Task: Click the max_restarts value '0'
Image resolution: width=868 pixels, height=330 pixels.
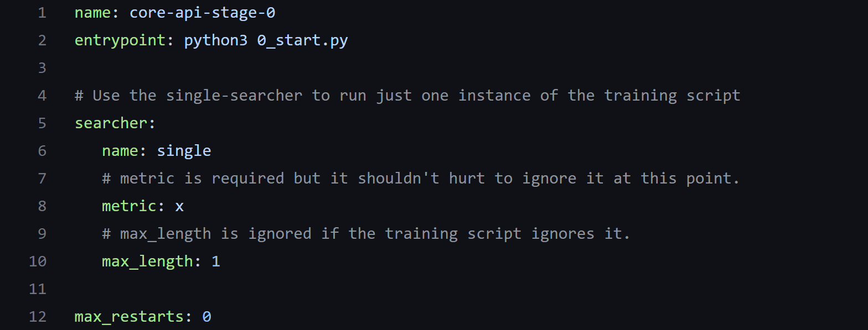Action: coord(206,317)
